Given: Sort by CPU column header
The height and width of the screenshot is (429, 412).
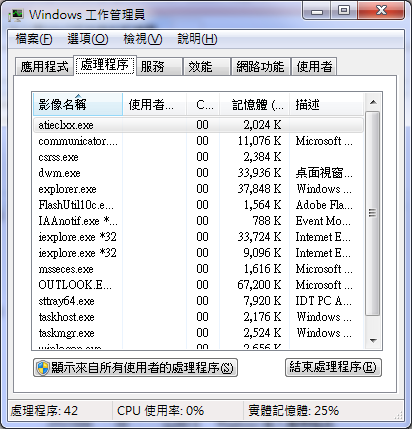Looking at the screenshot, I should pyautogui.click(x=203, y=105).
